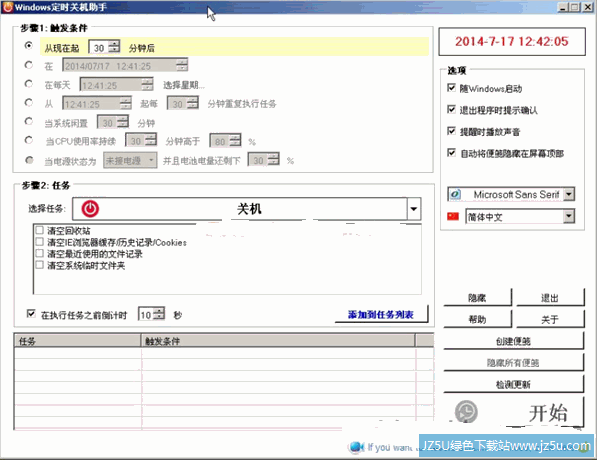Viewport: 597px width, 460px height.
Task: Select the 当CPU使用率持续 radio button
Action: click(29, 140)
